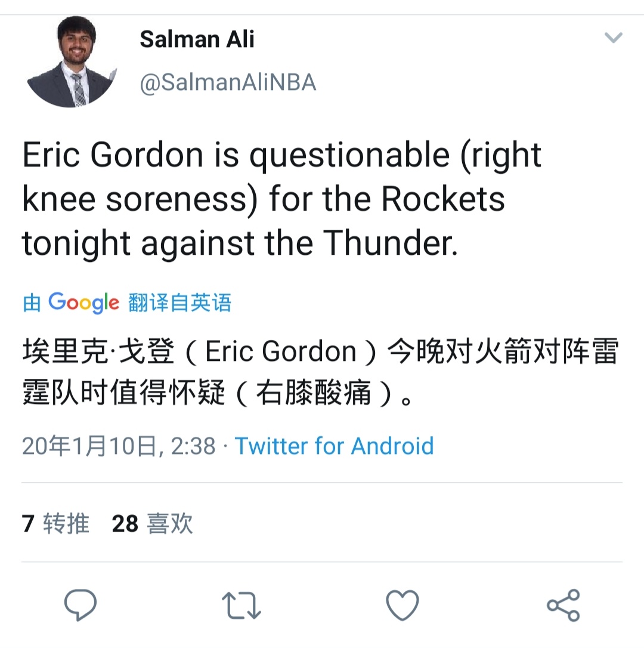View the 7 转推 retweets list
644x648 pixels.
55,523
